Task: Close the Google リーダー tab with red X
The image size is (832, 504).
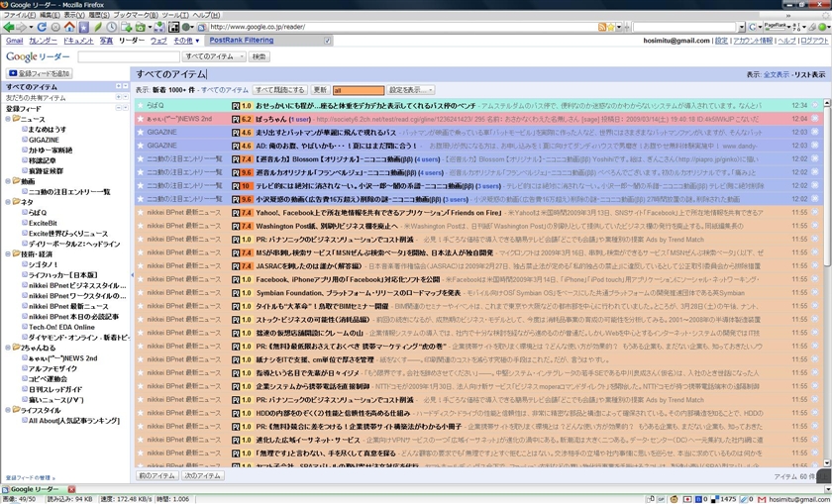Action: point(71,489)
